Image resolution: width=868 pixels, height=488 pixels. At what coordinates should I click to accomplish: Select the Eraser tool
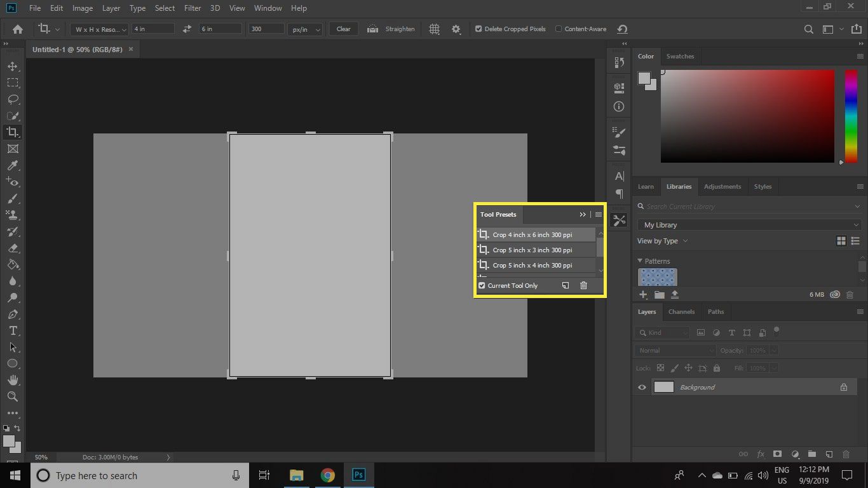(12, 248)
